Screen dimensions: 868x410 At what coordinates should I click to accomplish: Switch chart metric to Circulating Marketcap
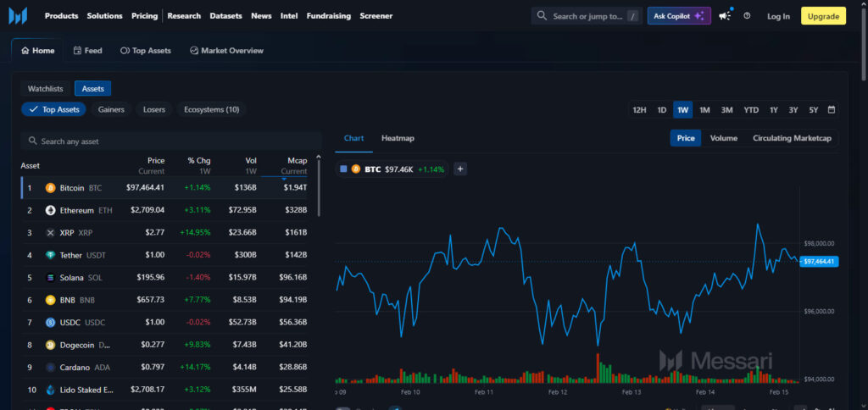tap(792, 138)
